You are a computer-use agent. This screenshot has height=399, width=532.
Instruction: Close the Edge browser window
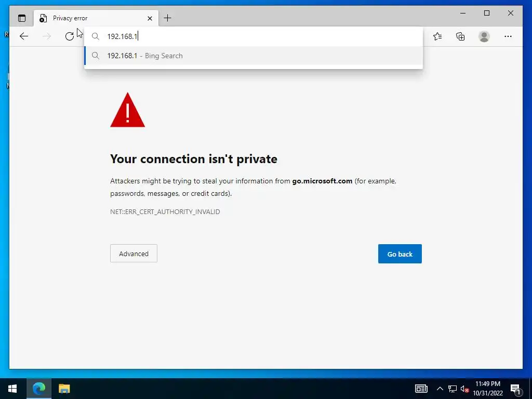pyautogui.click(x=510, y=13)
